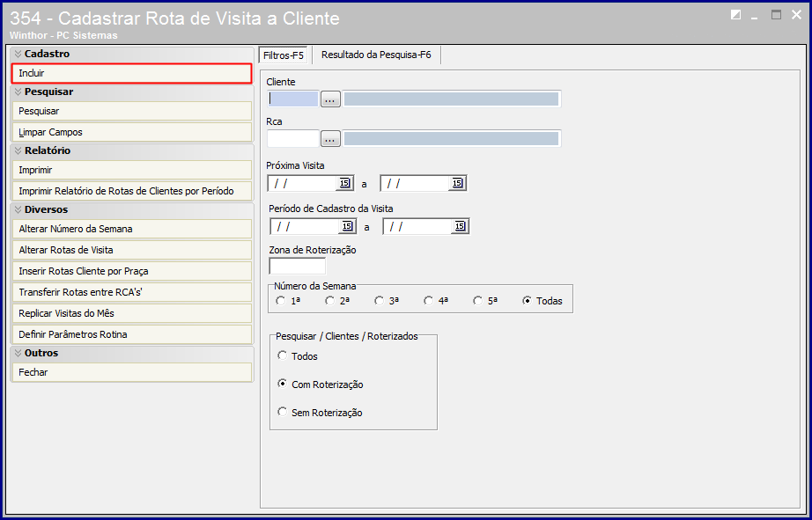Screen dimensions: 812x520
Task: Click the Imprimir button
Action: 131,170
